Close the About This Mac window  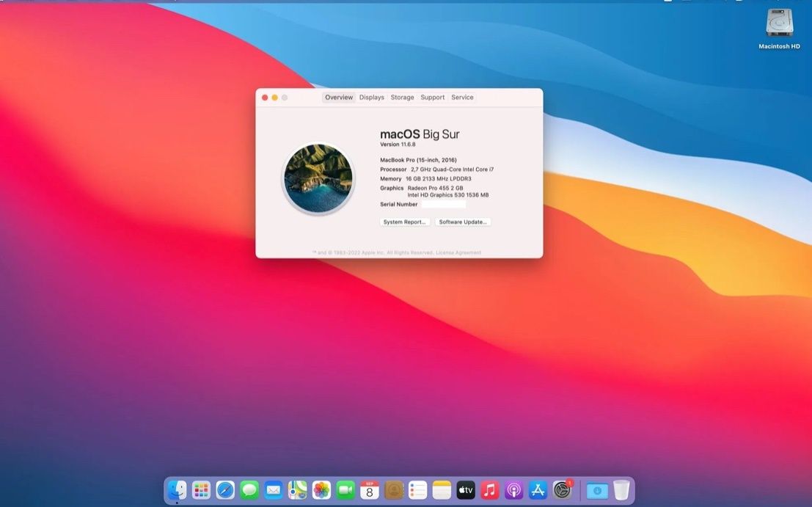(265, 98)
